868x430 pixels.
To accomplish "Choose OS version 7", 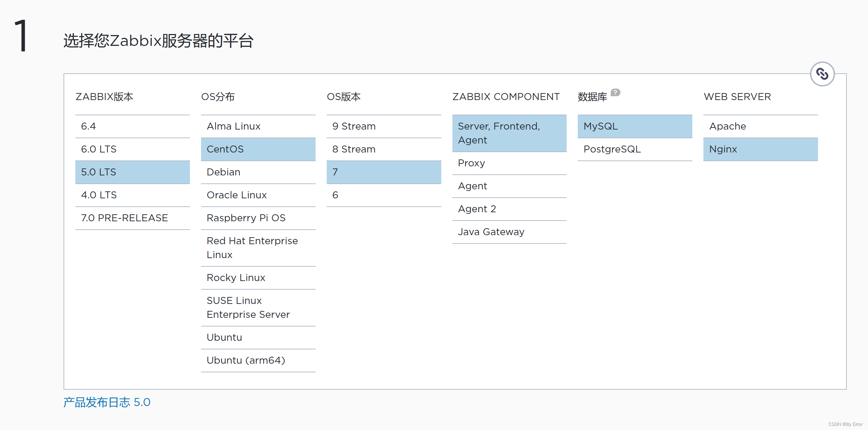I will pyautogui.click(x=384, y=172).
